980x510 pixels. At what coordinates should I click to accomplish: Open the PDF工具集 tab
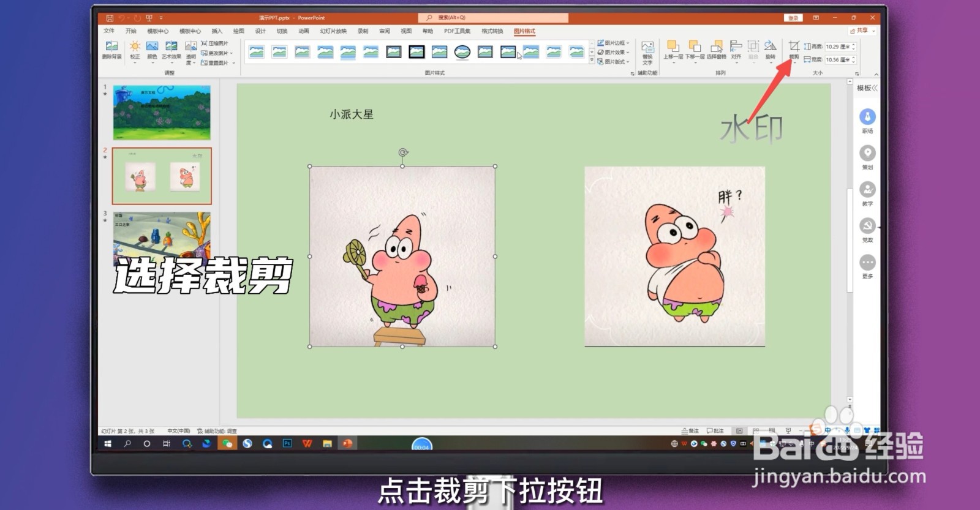point(458,31)
